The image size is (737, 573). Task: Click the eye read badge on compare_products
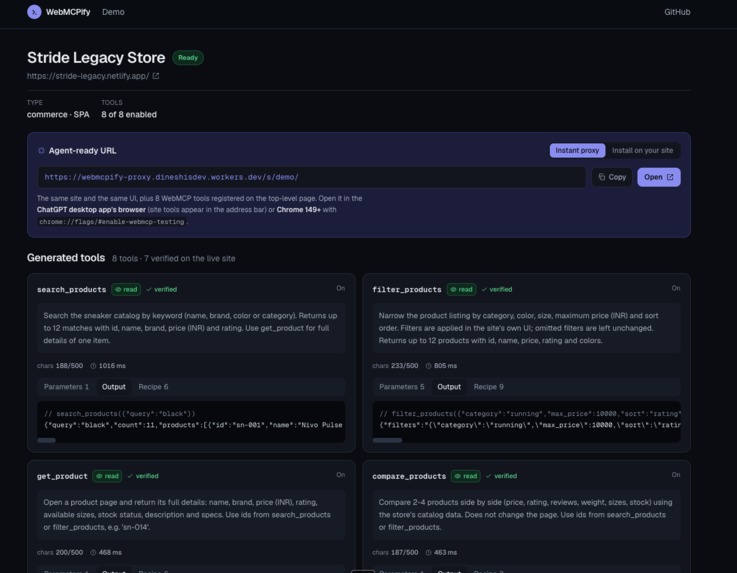[465, 476]
